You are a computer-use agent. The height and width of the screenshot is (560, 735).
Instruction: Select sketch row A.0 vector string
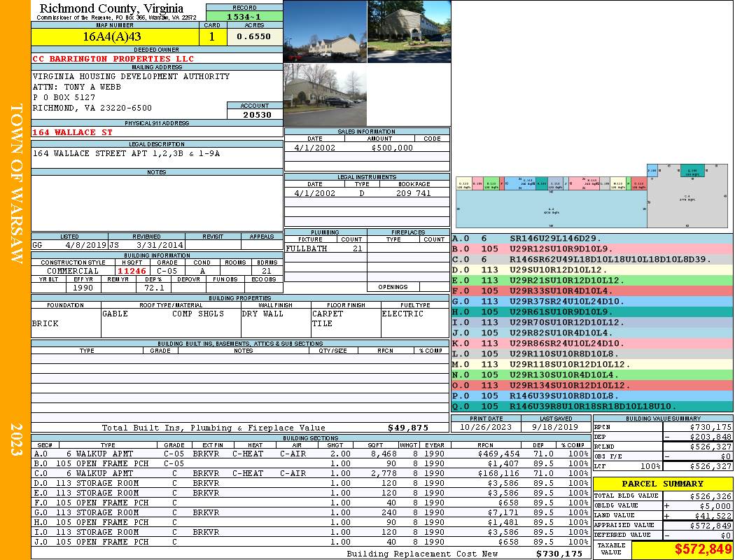coord(555,239)
